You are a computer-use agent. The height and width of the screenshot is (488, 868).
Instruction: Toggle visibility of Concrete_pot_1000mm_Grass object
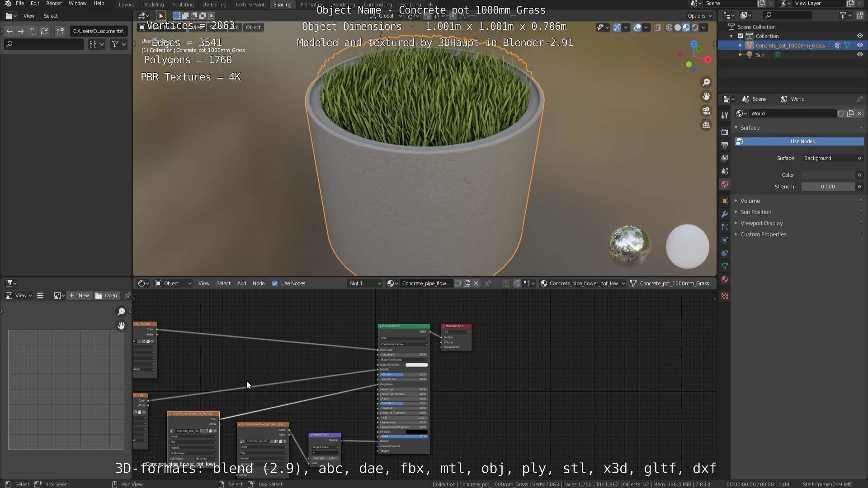860,45
